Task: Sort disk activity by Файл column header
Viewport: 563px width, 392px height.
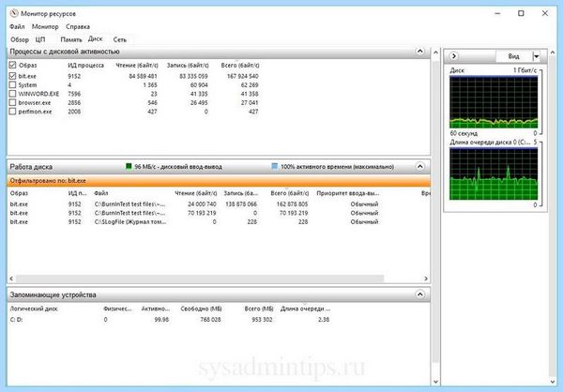Action: pyautogui.click(x=101, y=193)
